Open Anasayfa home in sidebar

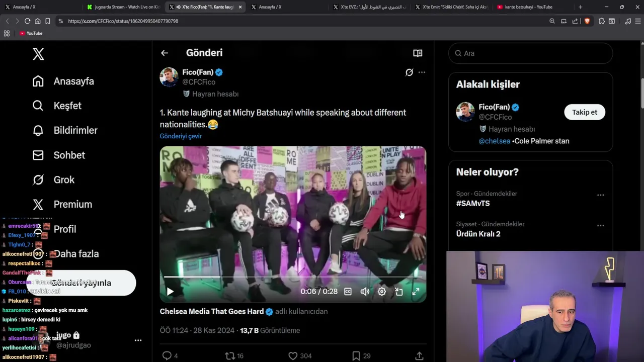[63, 81]
